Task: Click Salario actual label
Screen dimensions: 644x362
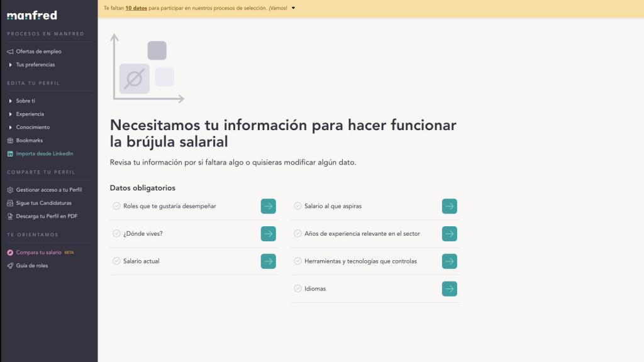Action: (x=142, y=261)
